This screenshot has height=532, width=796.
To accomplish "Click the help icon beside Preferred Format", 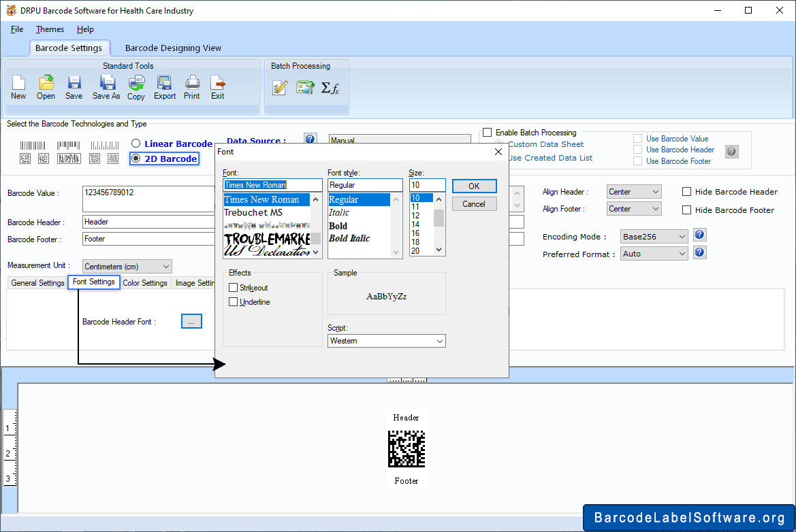I will click(699, 252).
